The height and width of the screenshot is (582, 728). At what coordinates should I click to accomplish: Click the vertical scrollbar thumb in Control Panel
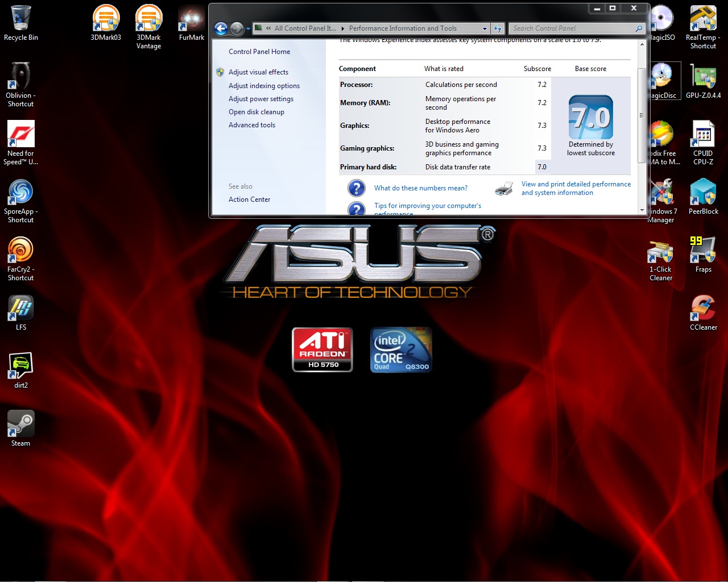pos(642,115)
